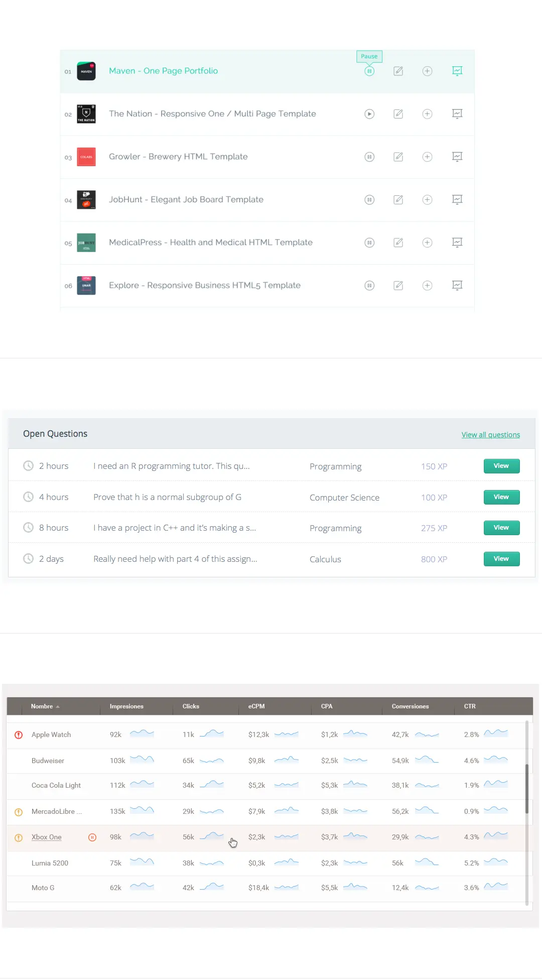Click the Prove that h is normal subgroup question
The height and width of the screenshot is (980, 542).
168,497
